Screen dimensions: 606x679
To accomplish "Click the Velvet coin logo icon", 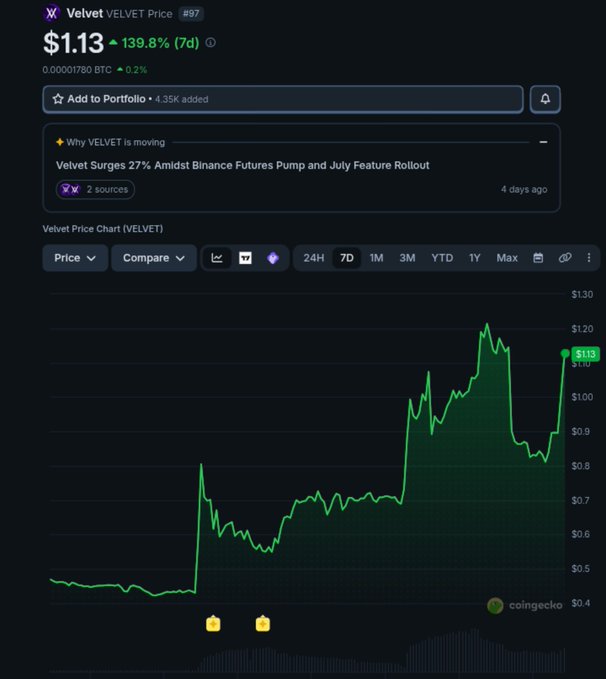I will (52, 13).
